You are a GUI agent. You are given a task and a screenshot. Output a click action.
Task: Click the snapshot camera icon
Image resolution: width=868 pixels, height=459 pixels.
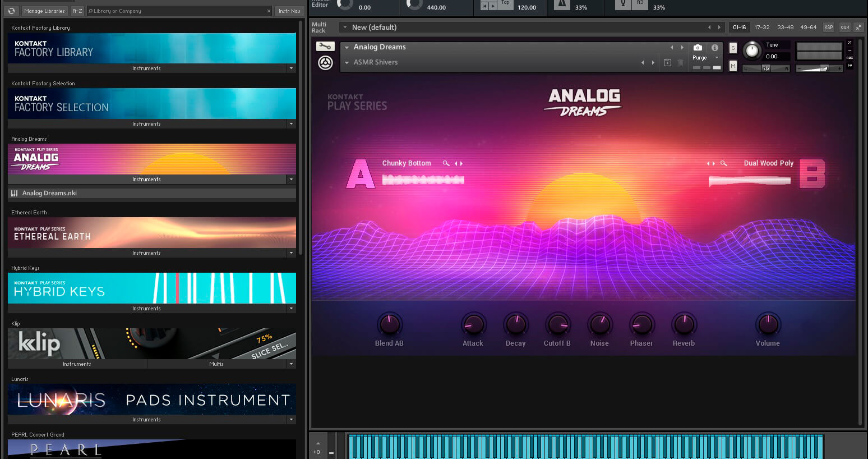(x=698, y=48)
